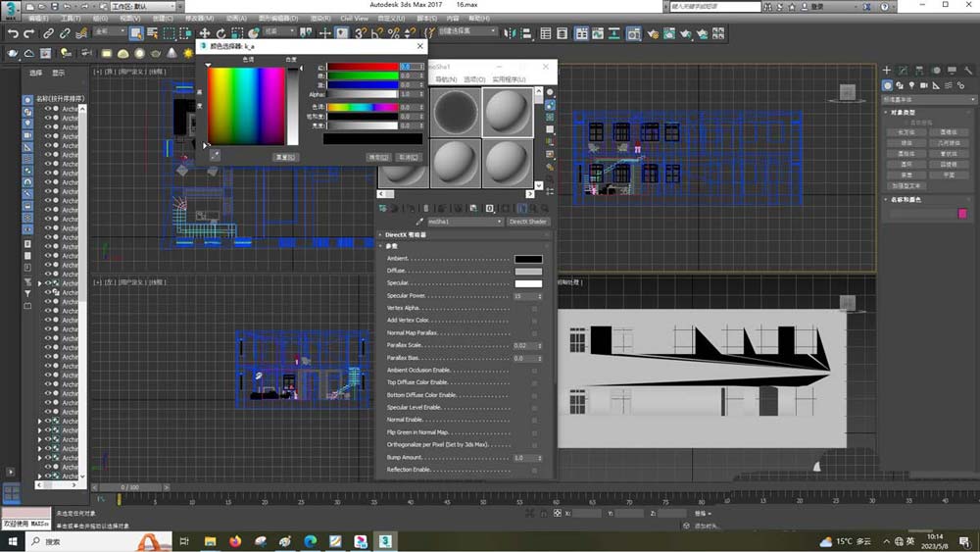Screen dimensions: 980x552
Task: Click the DirectX Shader type button
Action: pyautogui.click(x=527, y=222)
